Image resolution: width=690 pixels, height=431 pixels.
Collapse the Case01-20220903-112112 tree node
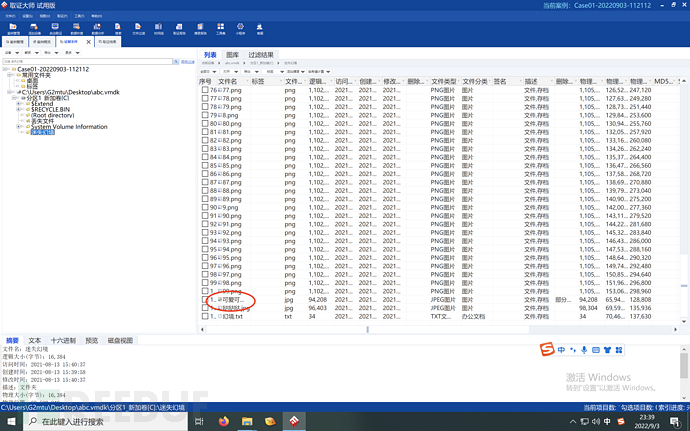(x=4, y=69)
